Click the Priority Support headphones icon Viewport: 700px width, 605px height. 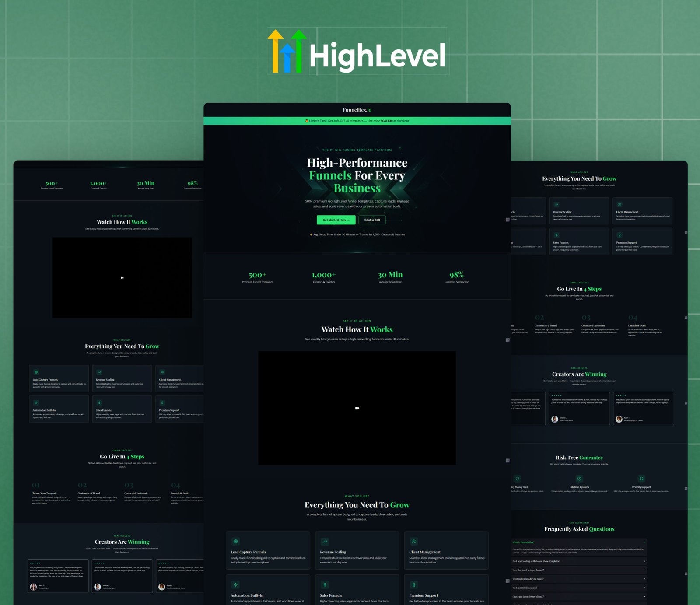point(641,479)
